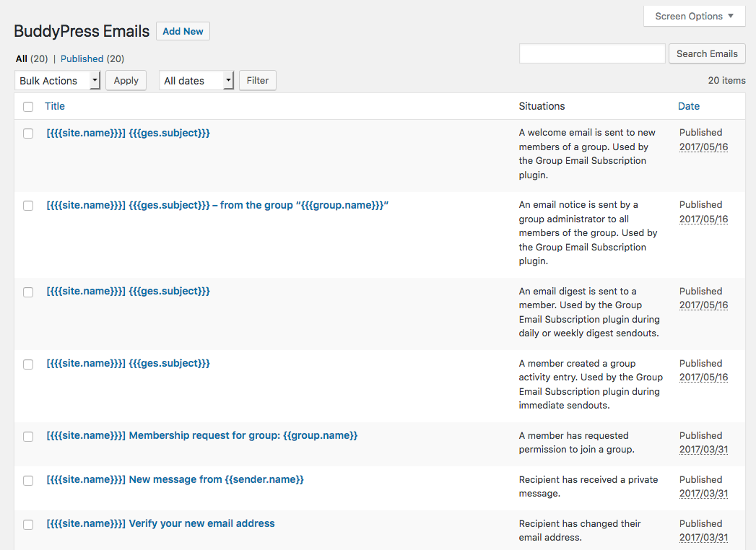Click the Published status in Verify email row
This screenshot has height=550, width=756.
[x=700, y=523]
